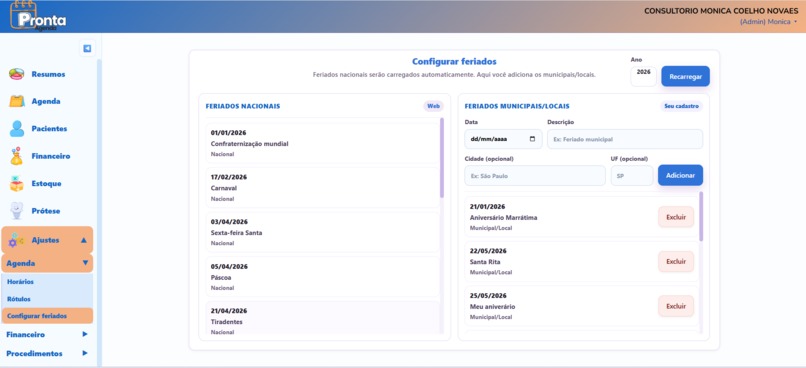806x368 pixels.
Task: Click the Configurar feriados page title
Action: (x=454, y=62)
